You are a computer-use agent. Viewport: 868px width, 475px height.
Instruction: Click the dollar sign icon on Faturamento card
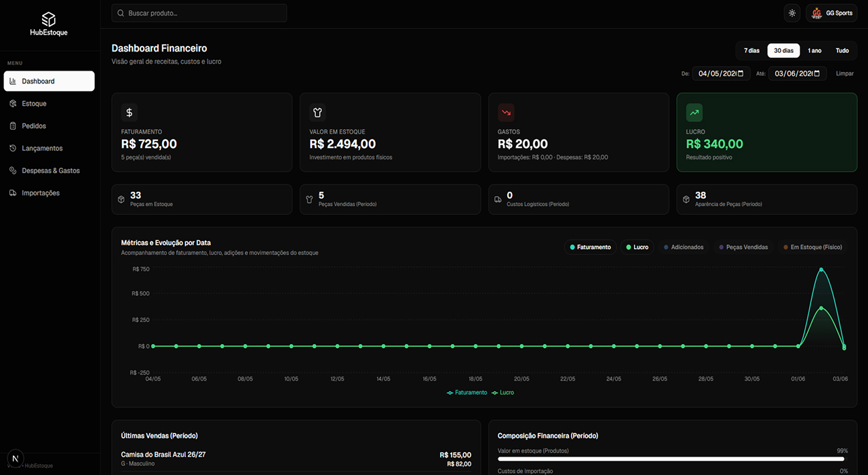[x=130, y=112]
